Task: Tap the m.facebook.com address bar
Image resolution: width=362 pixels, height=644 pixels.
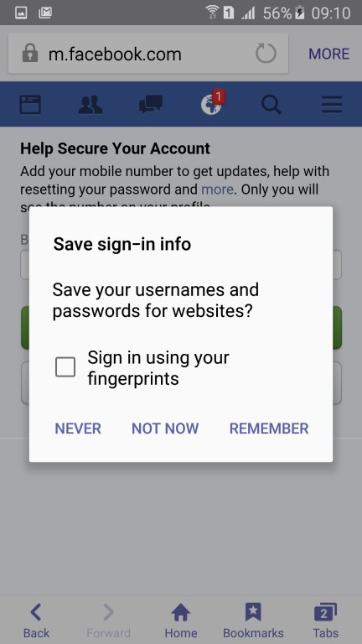Action: (x=148, y=54)
